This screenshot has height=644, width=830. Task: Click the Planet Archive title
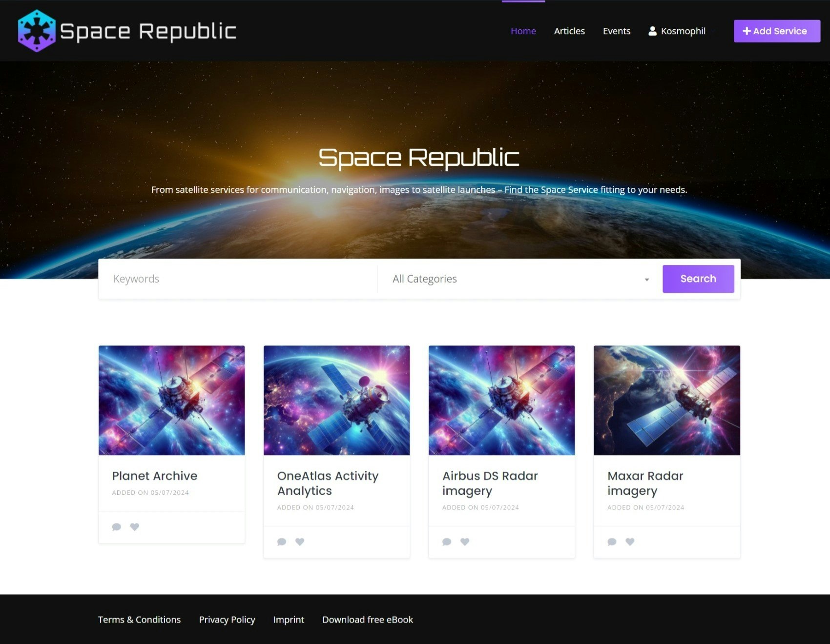[x=155, y=476]
